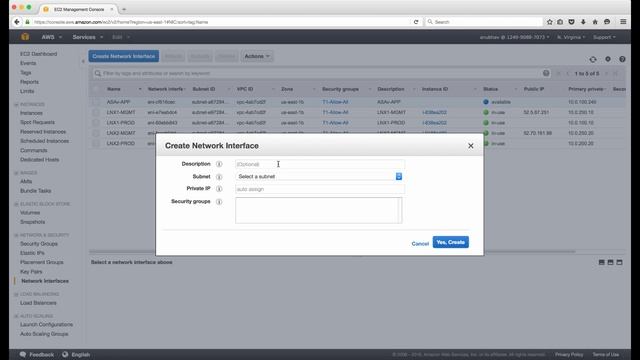Click the Description text field
The height and width of the screenshot is (360, 640).
[x=320, y=164]
